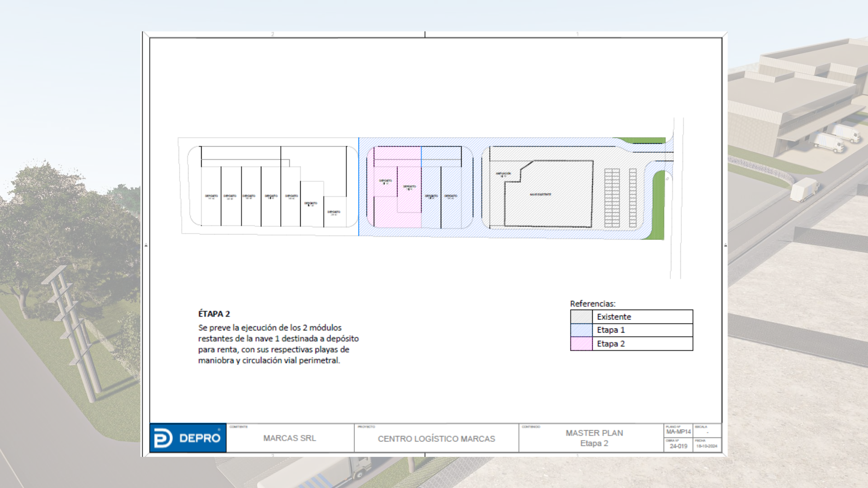Click the 'ÉTAPA 2' bold heading
The height and width of the screenshot is (488, 868).
pyautogui.click(x=214, y=314)
